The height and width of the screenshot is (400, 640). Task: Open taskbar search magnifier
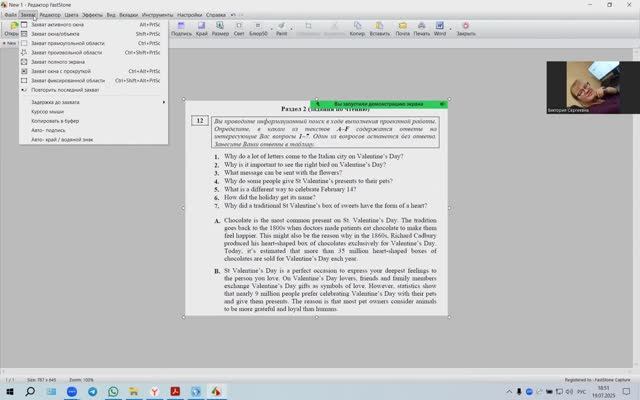pyautogui.click(x=30, y=392)
